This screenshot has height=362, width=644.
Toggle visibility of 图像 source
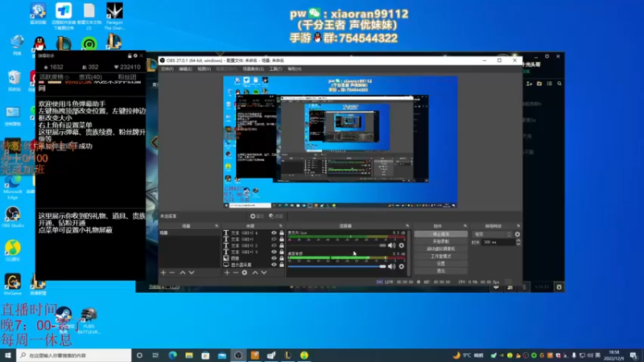pyautogui.click(x=274, y=258)
